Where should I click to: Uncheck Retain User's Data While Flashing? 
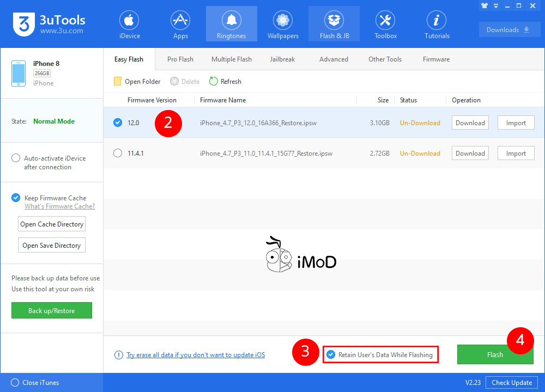(331, 354)
